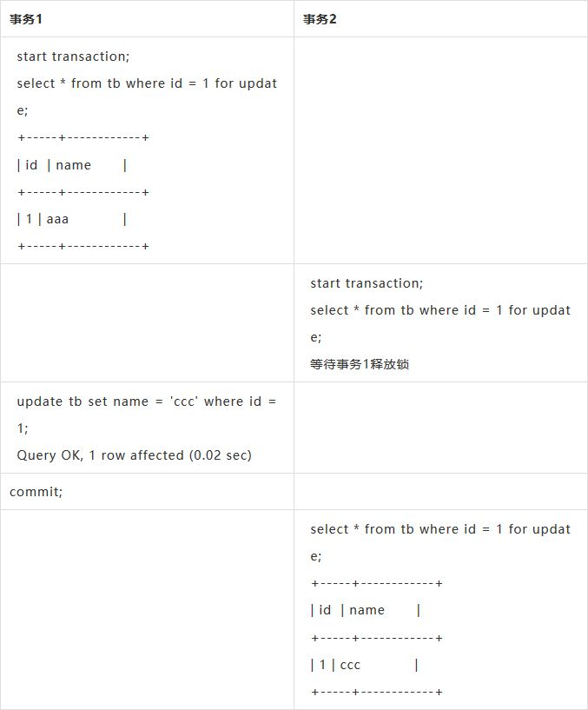Click the empty cell right of the update statement
Image resolution: width=588 pixels, height=710 pixels.
pos(440,428)
